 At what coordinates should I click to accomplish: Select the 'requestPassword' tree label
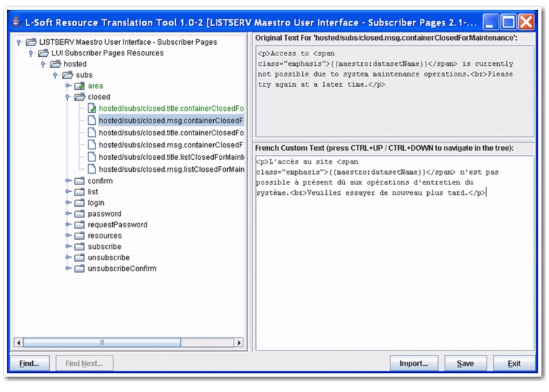pos(117,224)
